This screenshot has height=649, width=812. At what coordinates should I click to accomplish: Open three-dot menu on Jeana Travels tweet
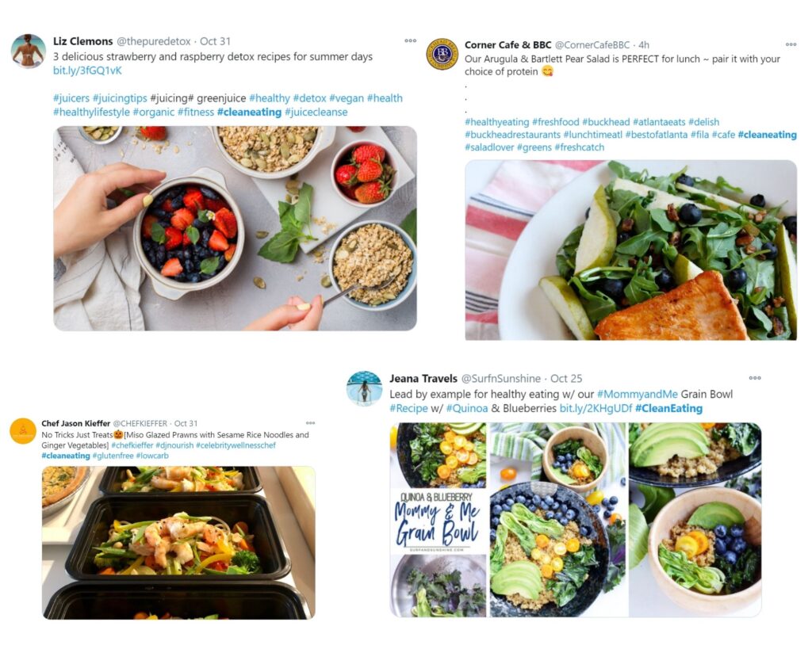click(x=755, y=378)
